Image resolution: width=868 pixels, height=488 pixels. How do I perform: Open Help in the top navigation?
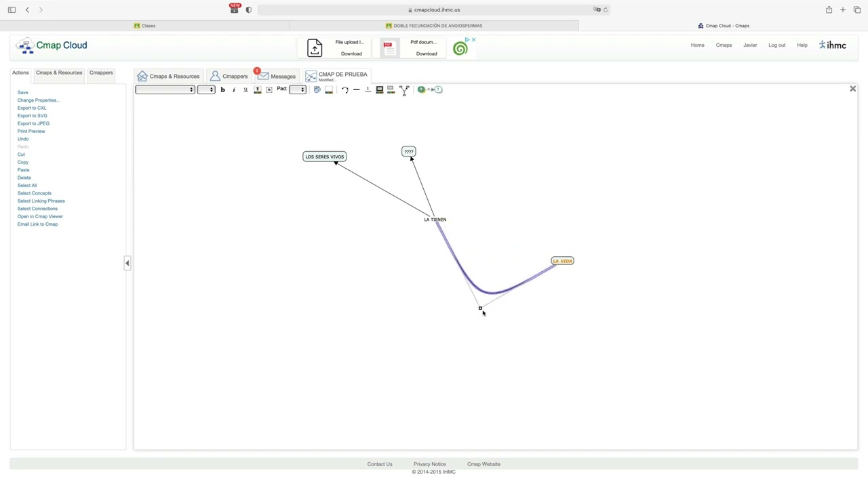click(802, 45)
